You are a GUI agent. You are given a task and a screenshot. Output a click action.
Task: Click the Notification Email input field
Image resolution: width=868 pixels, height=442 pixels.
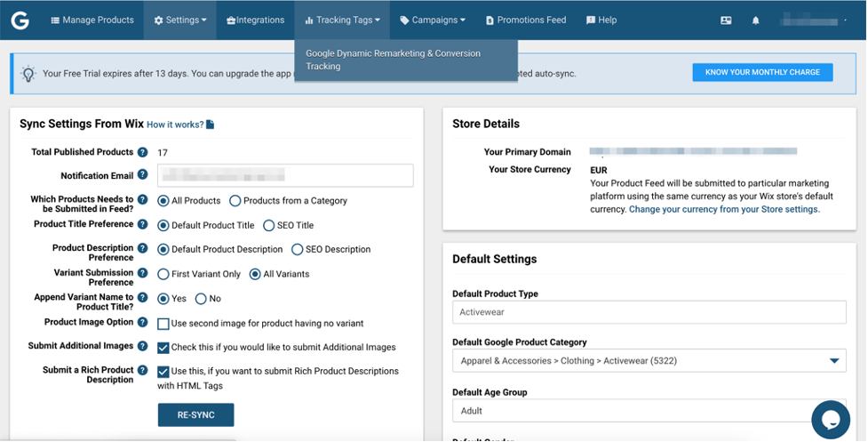click(x=285, y=175)
